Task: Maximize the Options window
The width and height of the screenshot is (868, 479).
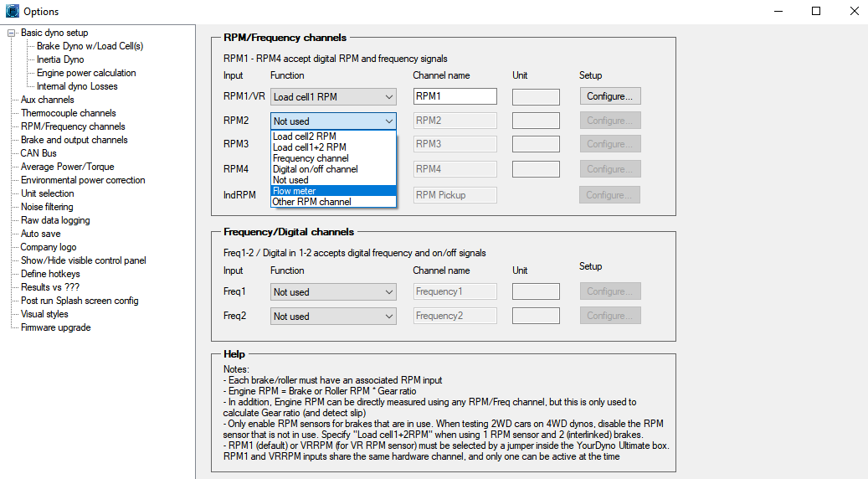Action: [x=816, y=11]
